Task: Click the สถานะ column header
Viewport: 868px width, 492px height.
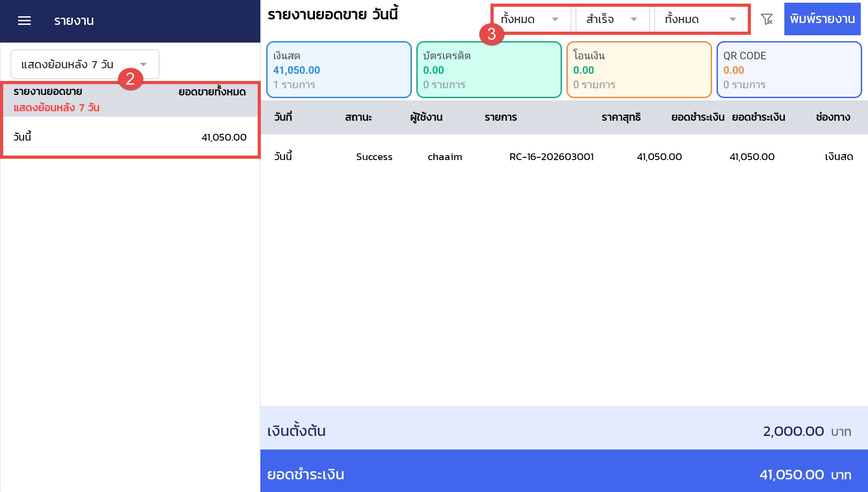Action: point(358,118)
